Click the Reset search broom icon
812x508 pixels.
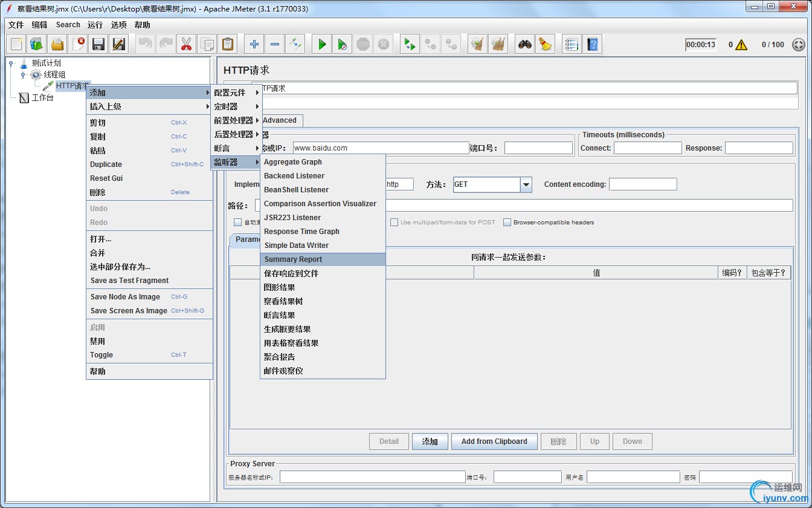546,44
